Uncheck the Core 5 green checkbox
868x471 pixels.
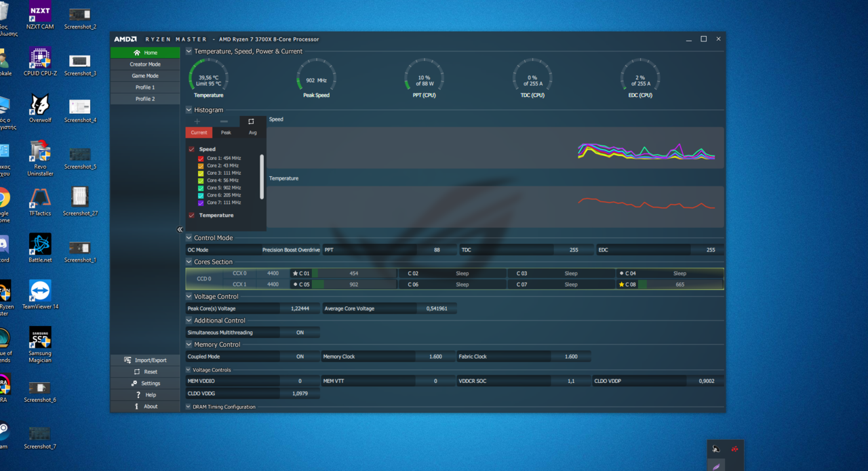201,188
